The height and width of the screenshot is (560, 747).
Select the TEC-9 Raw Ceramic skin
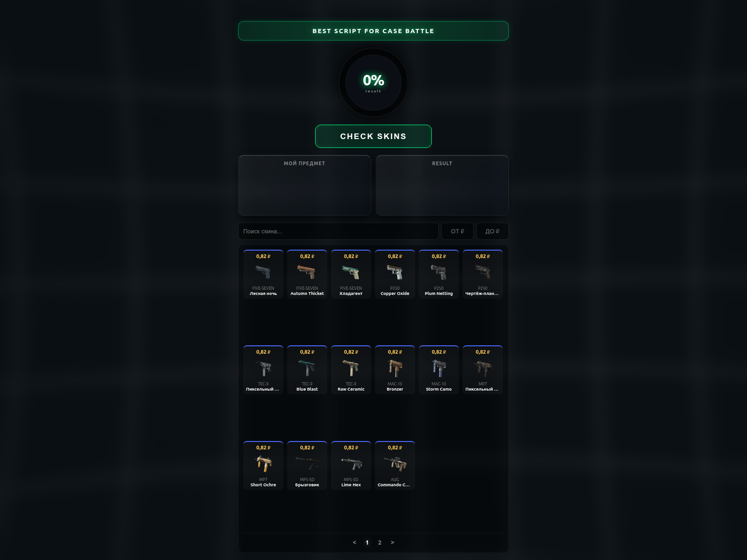click(x=351, y=369)
